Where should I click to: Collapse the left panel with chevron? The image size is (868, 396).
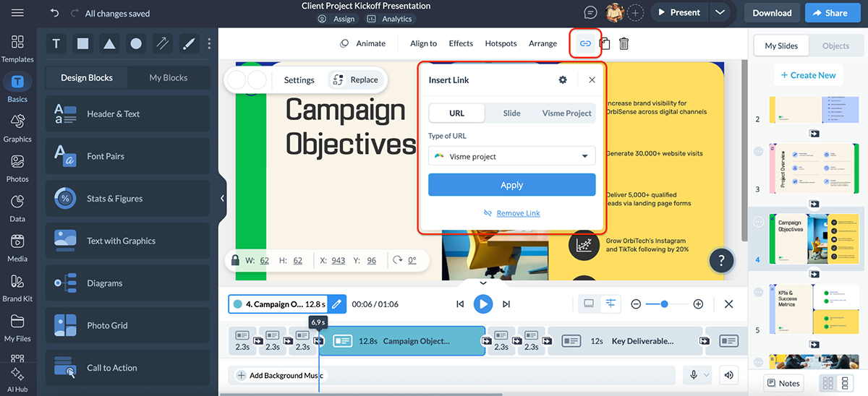[222, 198]
